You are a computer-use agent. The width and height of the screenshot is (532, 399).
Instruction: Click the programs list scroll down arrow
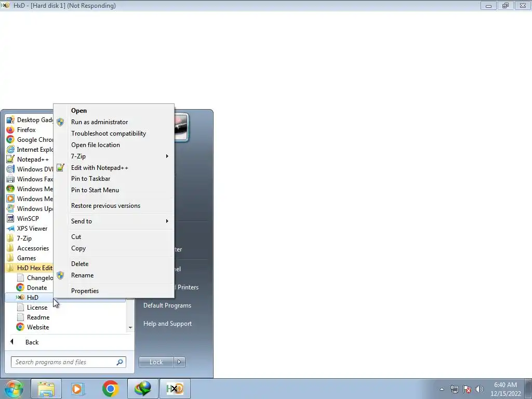[x=130, y=328]
